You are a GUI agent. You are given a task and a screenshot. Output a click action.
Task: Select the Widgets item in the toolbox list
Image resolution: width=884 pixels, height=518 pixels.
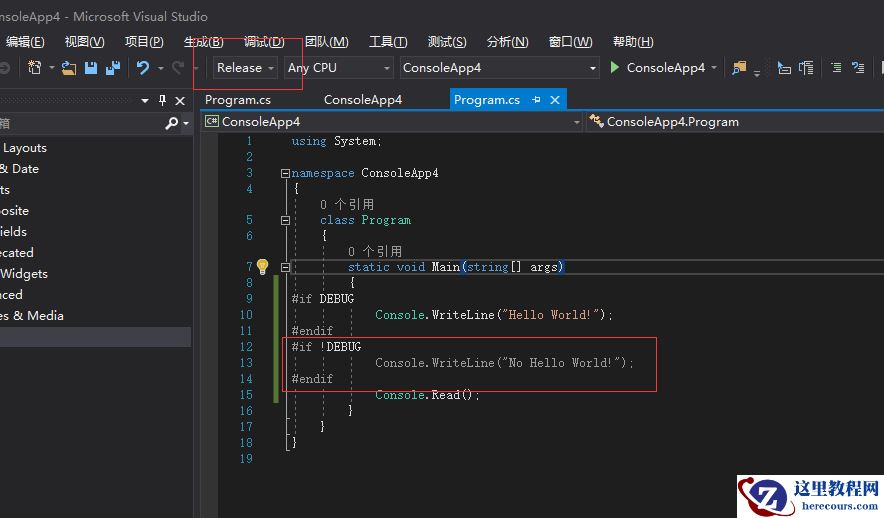tap(24, 273)
